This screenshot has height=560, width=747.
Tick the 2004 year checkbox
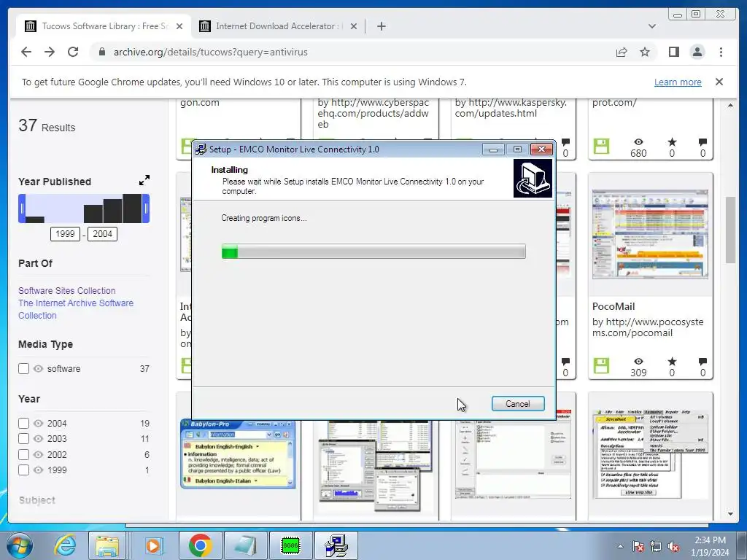coord(23,424)
